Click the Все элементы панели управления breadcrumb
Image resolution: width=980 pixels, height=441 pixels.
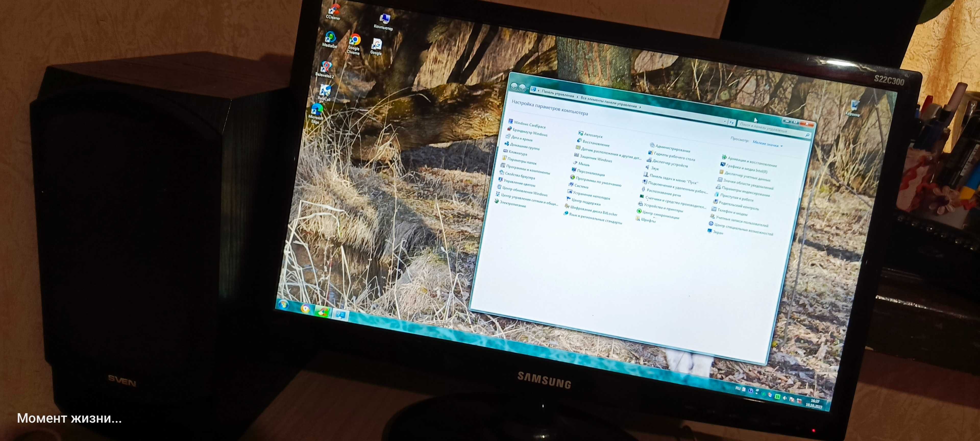click(x=609, y=102)
